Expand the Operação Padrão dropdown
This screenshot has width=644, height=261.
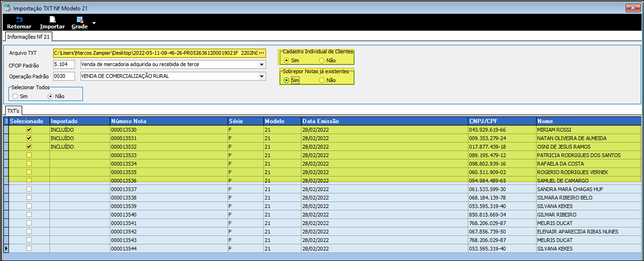tap(262, 76)
